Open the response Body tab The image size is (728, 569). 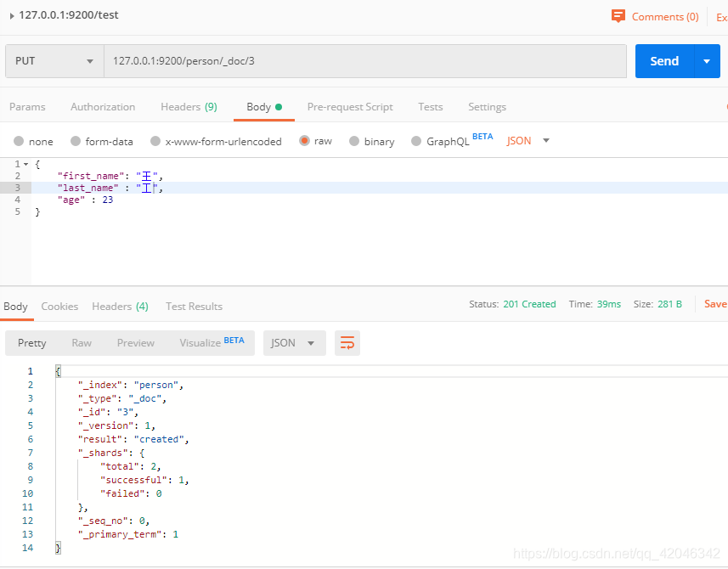(x=16, y=307)
